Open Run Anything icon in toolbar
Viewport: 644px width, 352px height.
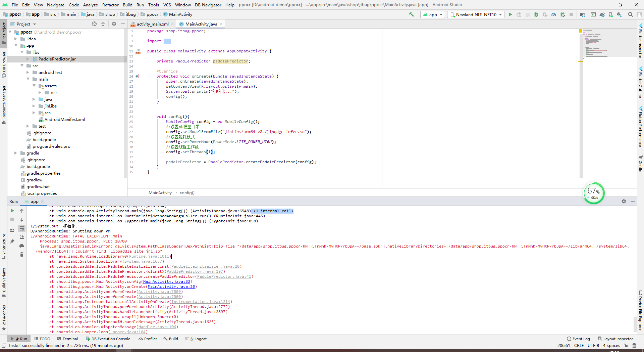tap(593, 14)
